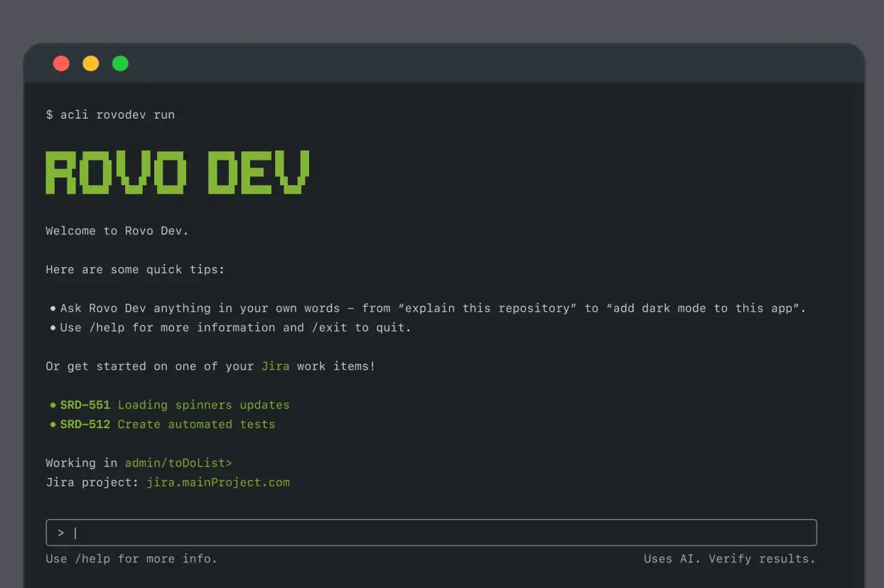Open the jira.mainProject.com project link
The height and width of the screenshot is (588, 884).
pyautogui.click(x=218, y=482)
